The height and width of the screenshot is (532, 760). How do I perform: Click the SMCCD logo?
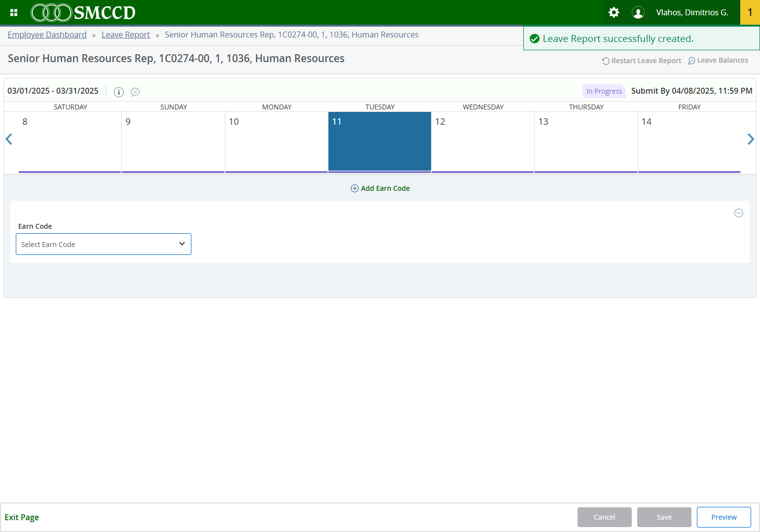[83, 12]
